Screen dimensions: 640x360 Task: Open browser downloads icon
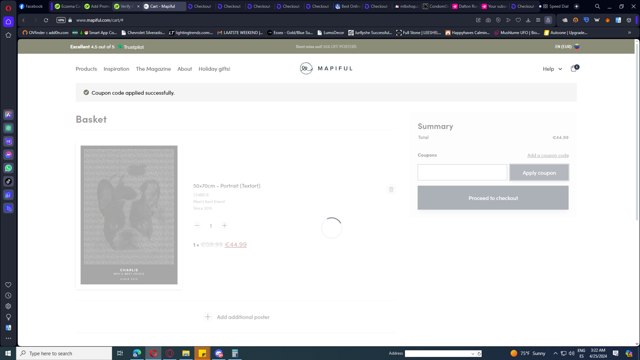(x=528, y=20)
